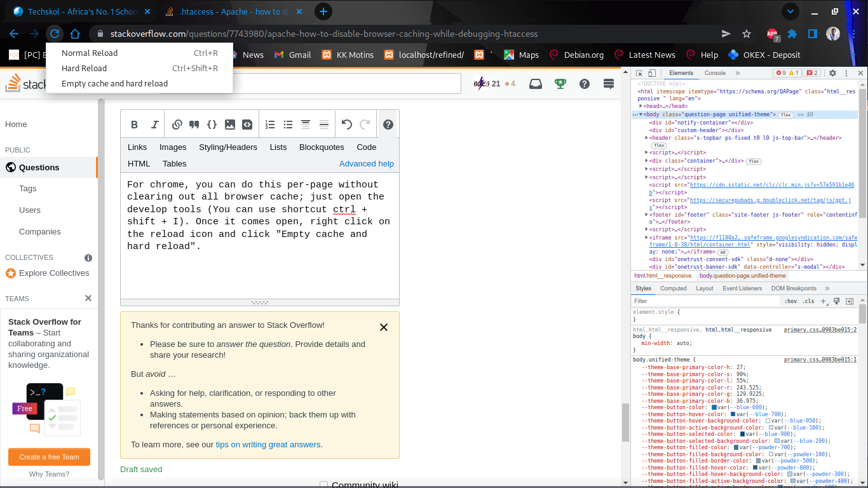Viewport: 868px width, 488px height.
Task: Click the browser reload button
Action: pyautogui.click(x=55, y=34)
